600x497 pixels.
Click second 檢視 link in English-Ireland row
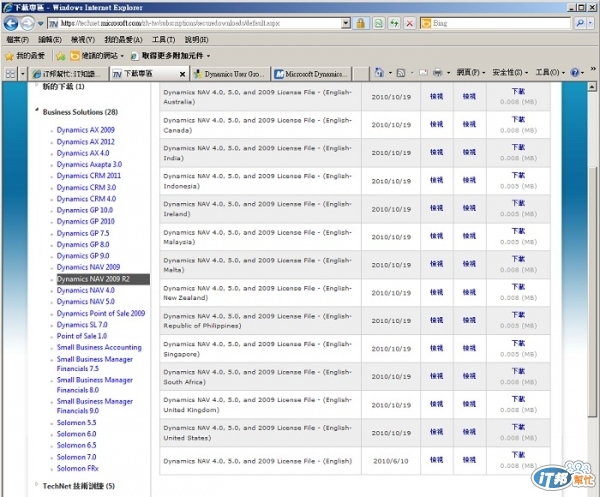click(469, 208)
